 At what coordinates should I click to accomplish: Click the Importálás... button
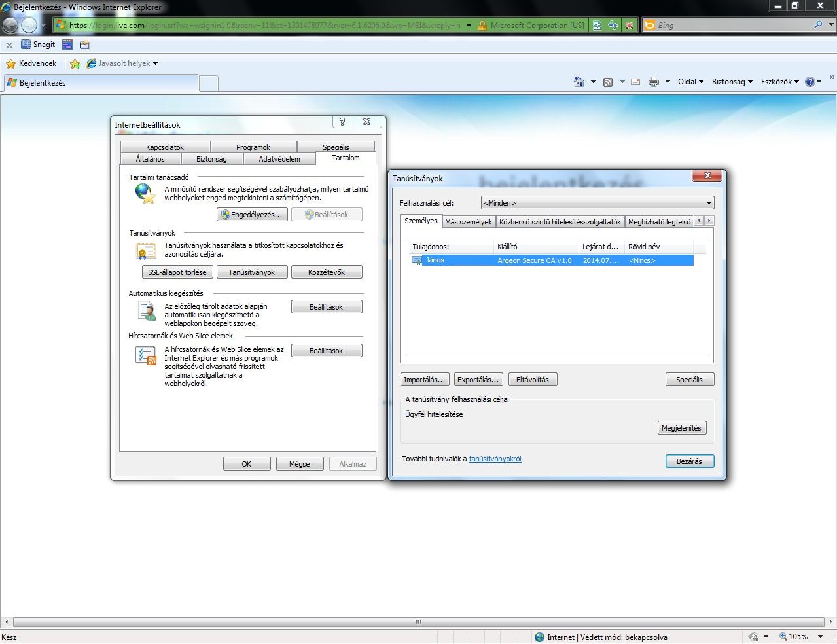(x=425, y=380)
